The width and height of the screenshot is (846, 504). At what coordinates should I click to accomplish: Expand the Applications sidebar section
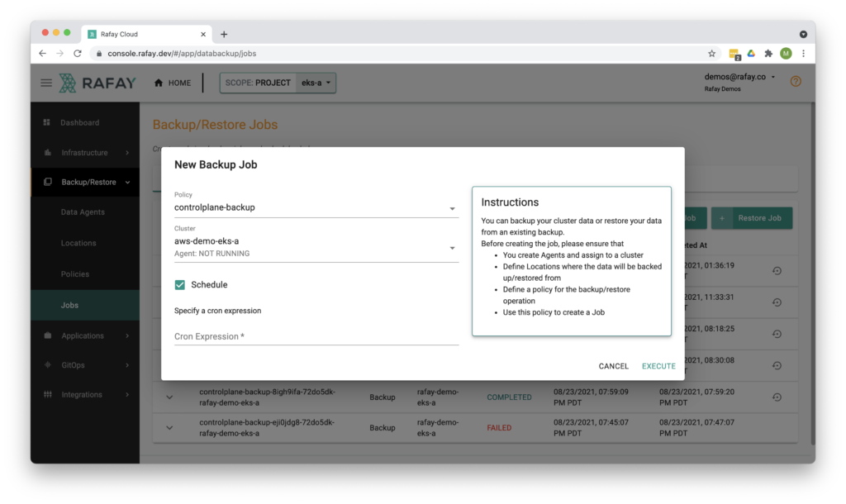(127, 335)
